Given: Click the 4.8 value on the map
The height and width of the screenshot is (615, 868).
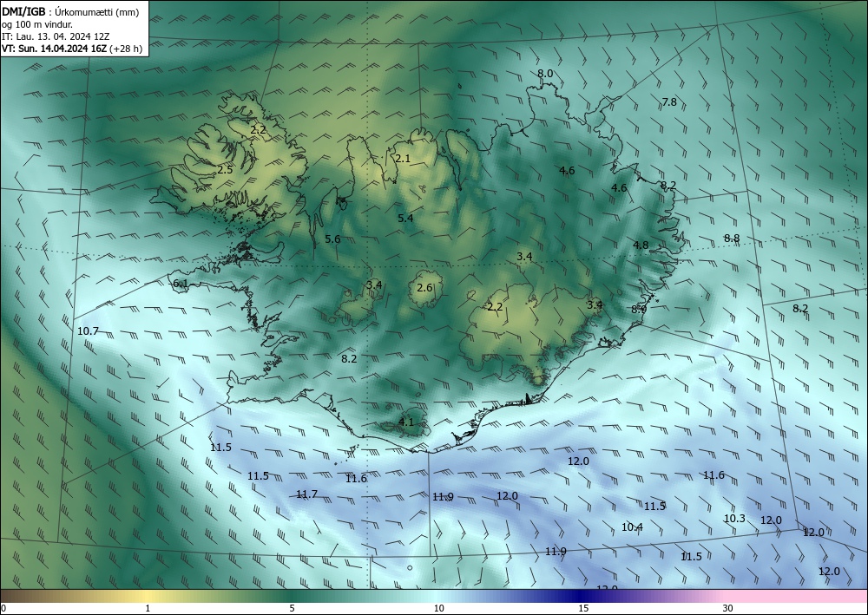Looking at the screenshot, I should point(641,245).
